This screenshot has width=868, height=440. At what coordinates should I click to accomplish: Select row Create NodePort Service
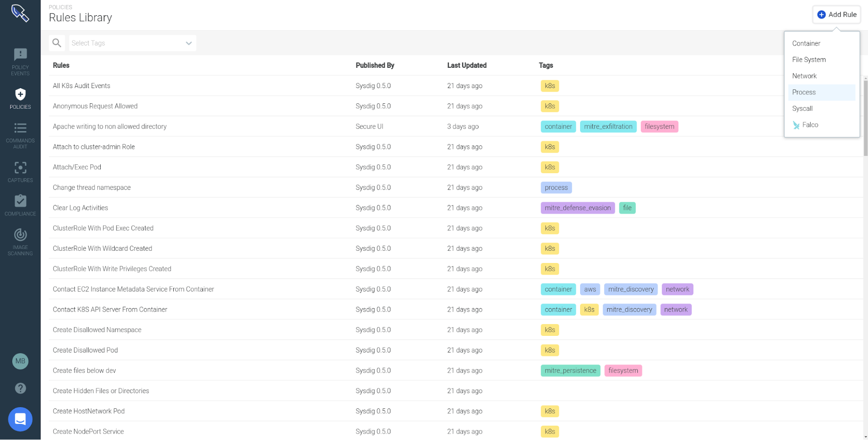click(455, 432)
